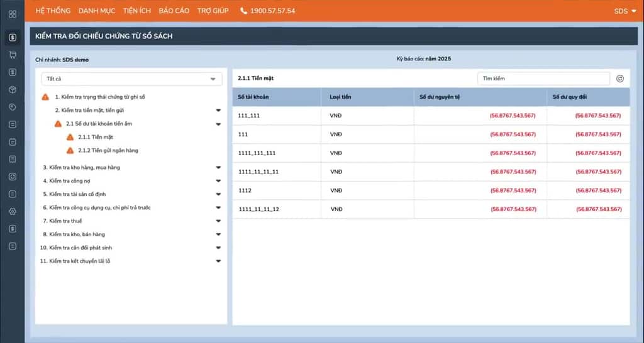Click warning icon beside Kiểm tra trạng thái chứng từ ghi sổ
This screenshot has height=343, width=644.
[x=45, y=97]
